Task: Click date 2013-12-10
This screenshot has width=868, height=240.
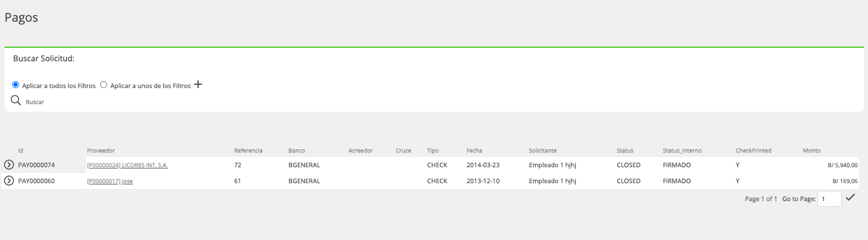Action: point(483,181)
